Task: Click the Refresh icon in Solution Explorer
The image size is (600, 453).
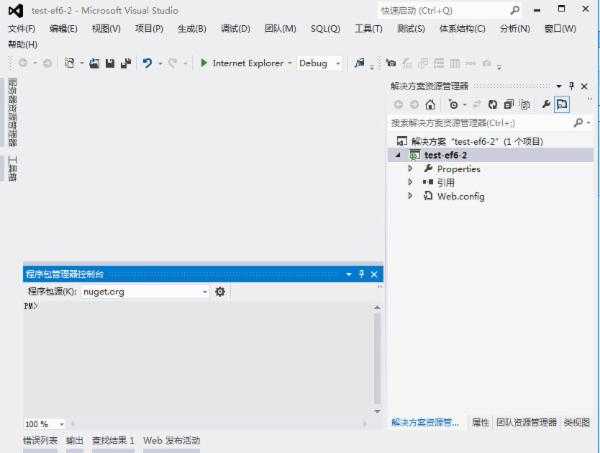Action: pos(492,104)
